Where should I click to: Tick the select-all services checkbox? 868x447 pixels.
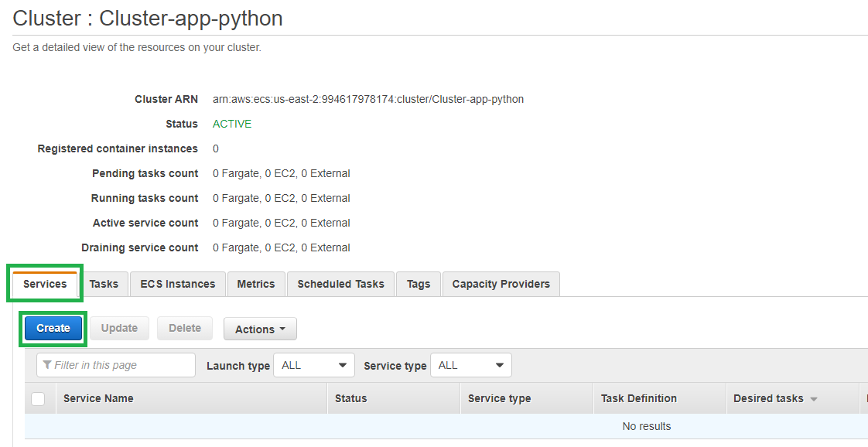(38, 398)
